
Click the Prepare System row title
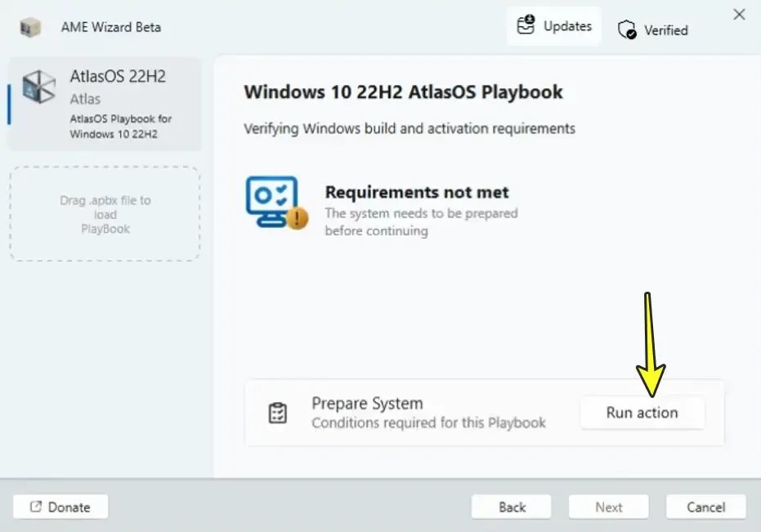point(367,404)
